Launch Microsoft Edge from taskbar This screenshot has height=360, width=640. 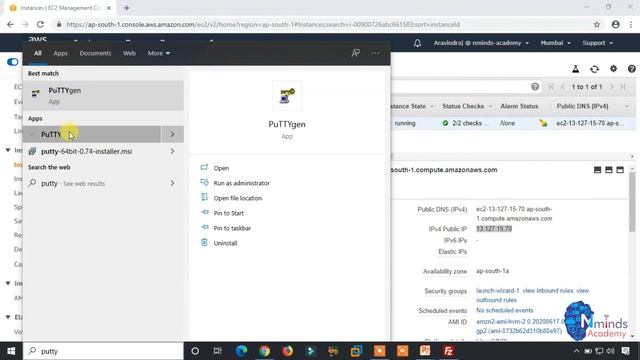[x=241, y=351]
